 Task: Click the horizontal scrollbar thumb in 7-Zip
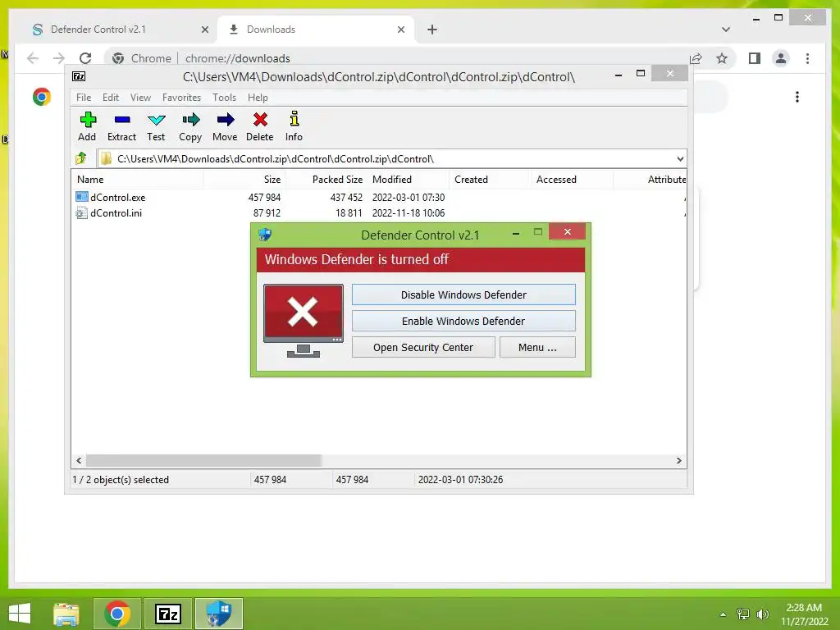[203, 460]
